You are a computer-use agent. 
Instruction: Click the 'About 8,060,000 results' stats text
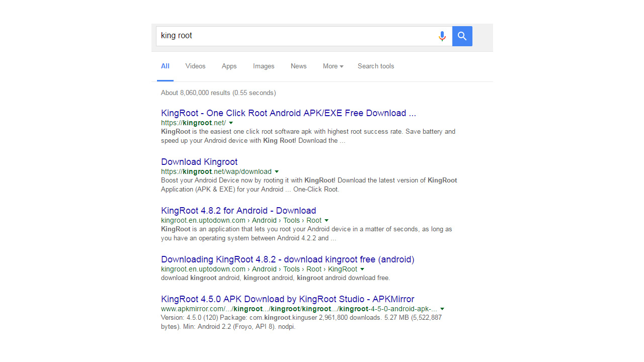pyautogui.click(x=218, y=93)
